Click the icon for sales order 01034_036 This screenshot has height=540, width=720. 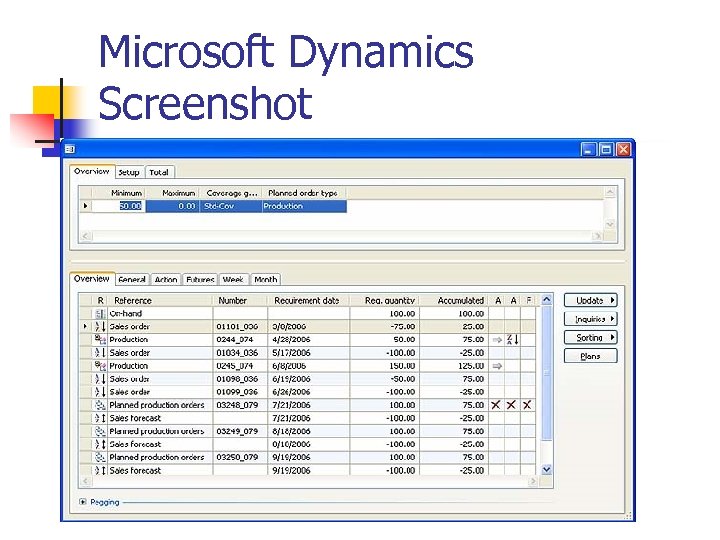pos(100,353)
